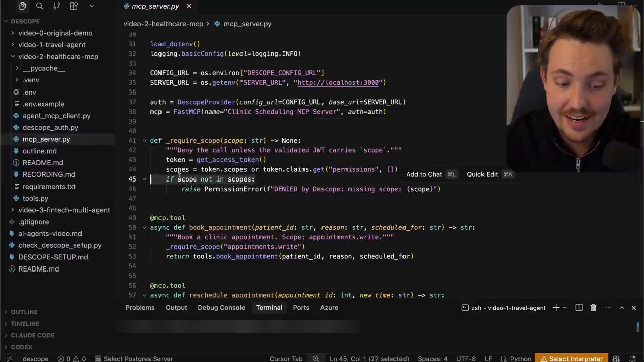
Task: Open the Debug Console tab
Action: 221,308
